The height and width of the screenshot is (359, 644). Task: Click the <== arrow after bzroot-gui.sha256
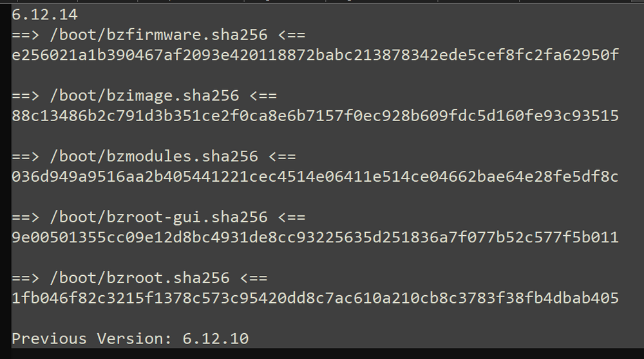coord(292,218)
